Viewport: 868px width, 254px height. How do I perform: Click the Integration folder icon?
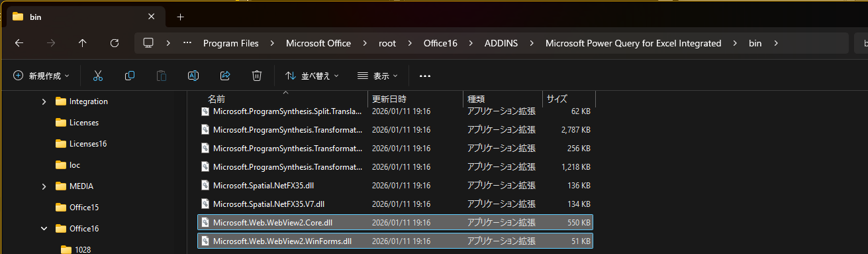[x=61, y=101]
